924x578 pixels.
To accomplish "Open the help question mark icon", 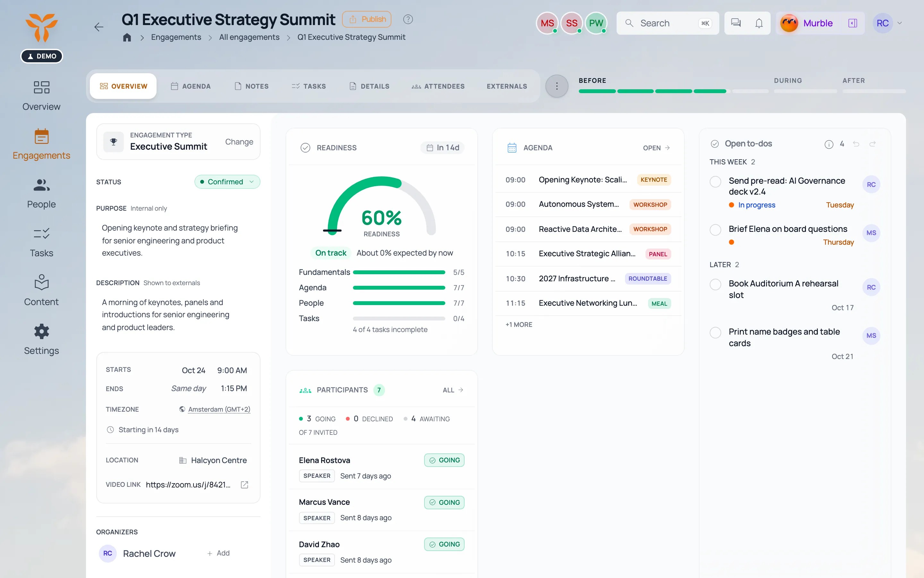I will [x=408, y=19].
